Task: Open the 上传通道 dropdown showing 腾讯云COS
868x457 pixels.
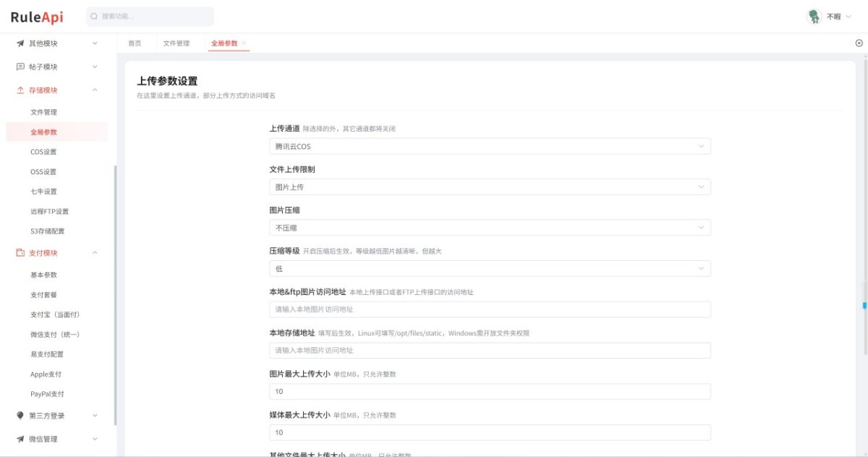Action: [x=490, y=146]
